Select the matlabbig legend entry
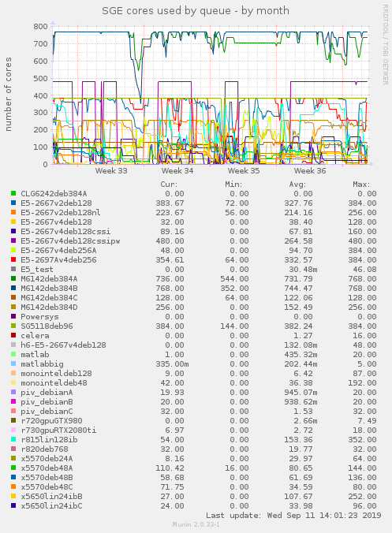The image size is (392, 533). [42, 364]
